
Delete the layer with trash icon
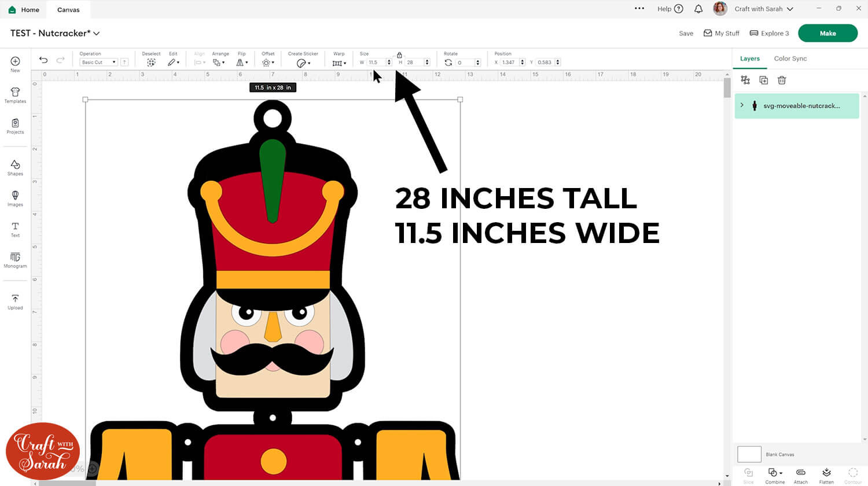(x=782, y=80)
